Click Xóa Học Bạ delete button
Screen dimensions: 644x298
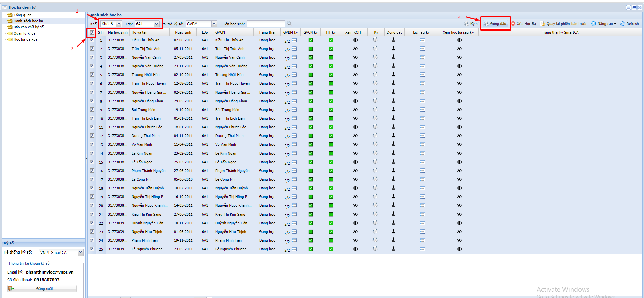[x=523, y=24]
